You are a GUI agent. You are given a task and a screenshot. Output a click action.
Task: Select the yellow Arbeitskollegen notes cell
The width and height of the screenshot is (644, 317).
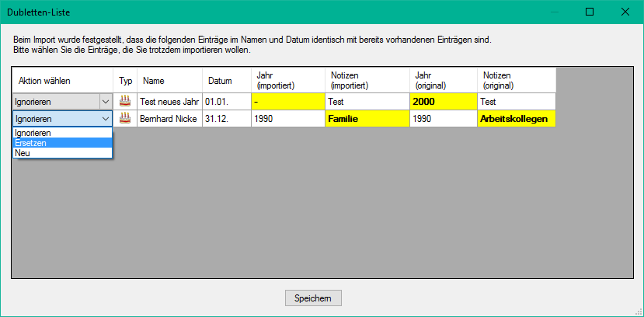pyautogui.click(x=517, y=119)
